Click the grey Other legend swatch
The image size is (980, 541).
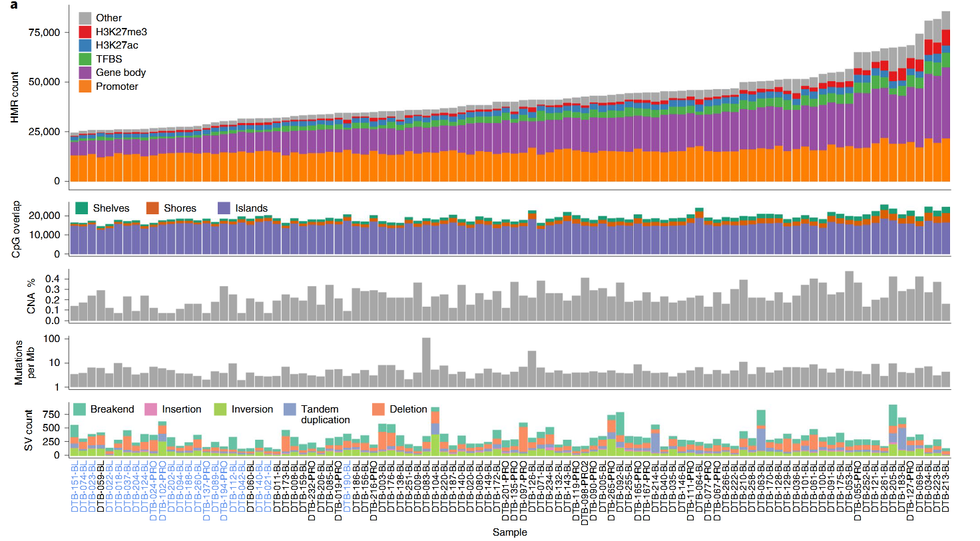coord(85,18)
